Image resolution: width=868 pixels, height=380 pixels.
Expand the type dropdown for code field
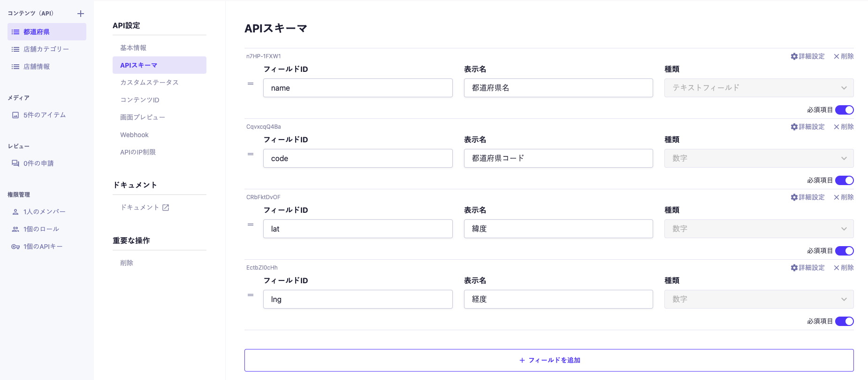759,158
